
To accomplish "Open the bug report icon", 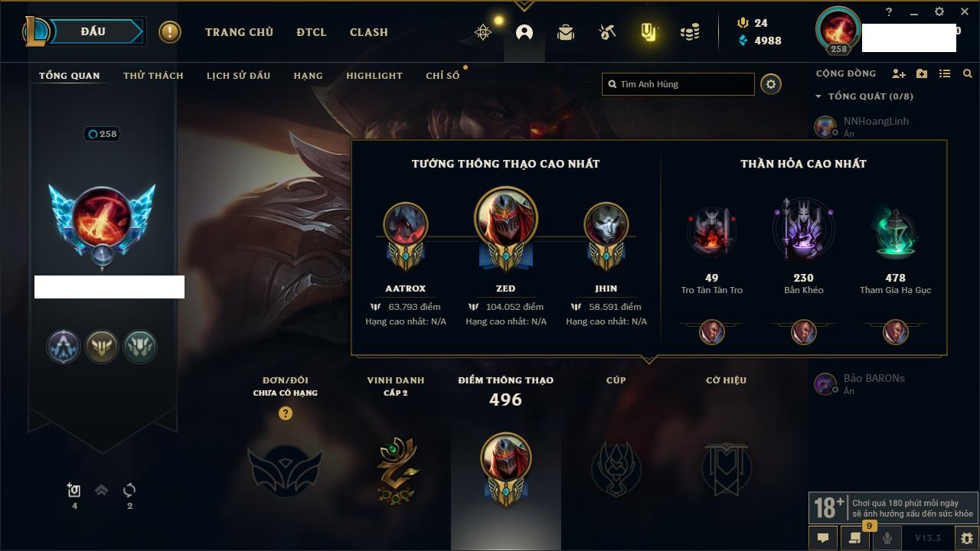I will pos(967,538).
